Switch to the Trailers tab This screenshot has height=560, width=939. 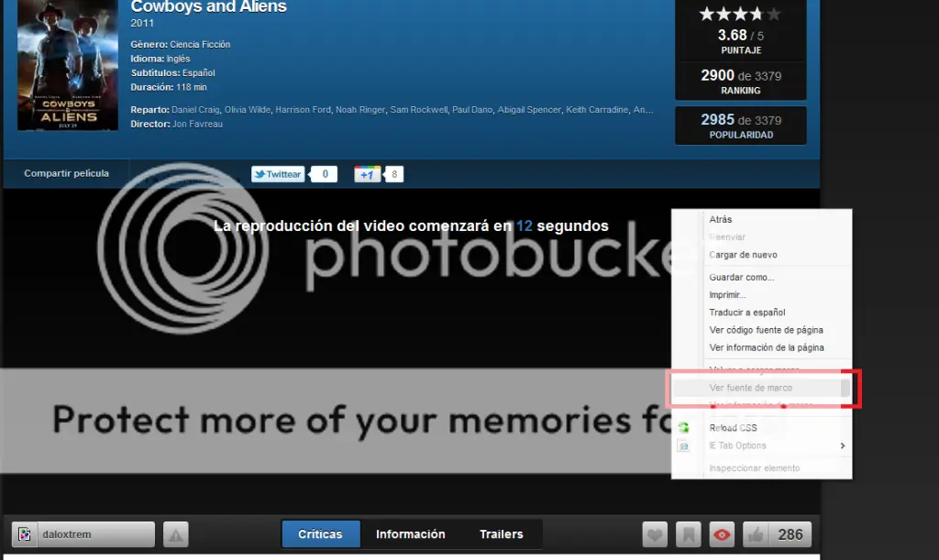(x=502, y=533)
